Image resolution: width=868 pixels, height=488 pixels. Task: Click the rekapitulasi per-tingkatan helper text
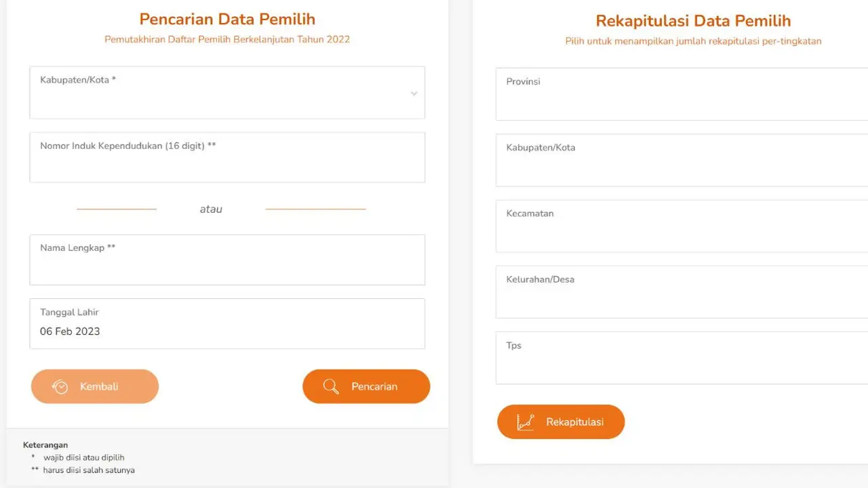(694, 41)
